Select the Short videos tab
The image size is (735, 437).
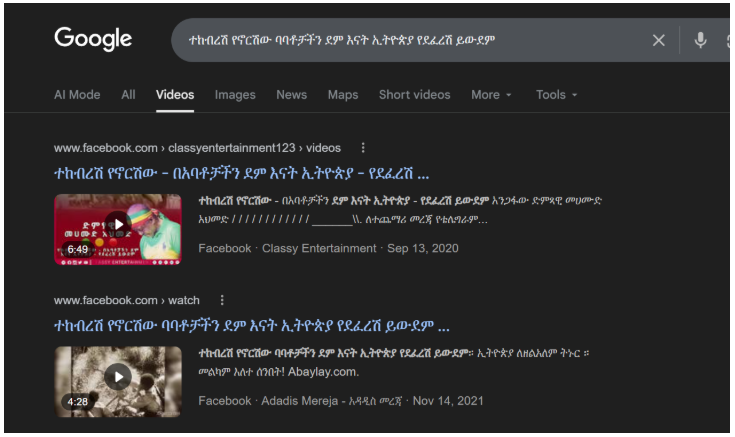[414, 95]
